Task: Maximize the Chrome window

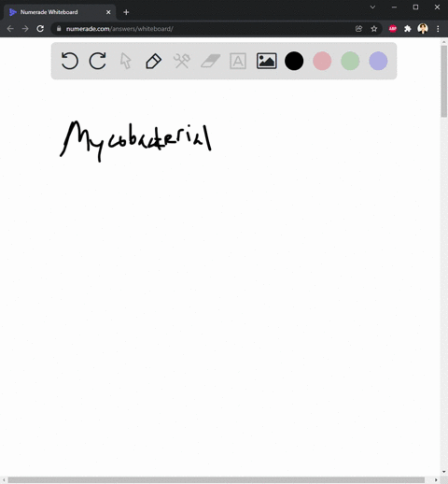Action: click(x=415, y=7)
